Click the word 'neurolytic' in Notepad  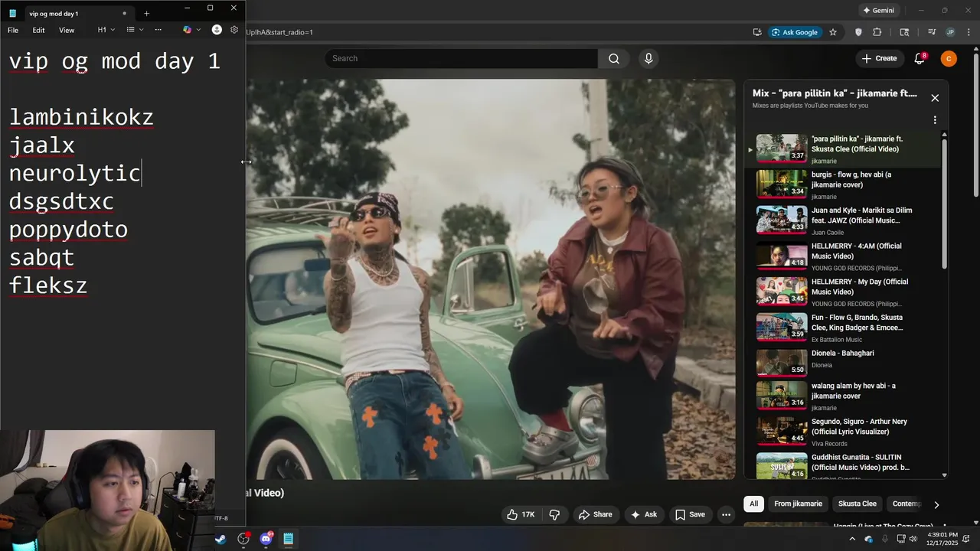[x=74, y=174]
